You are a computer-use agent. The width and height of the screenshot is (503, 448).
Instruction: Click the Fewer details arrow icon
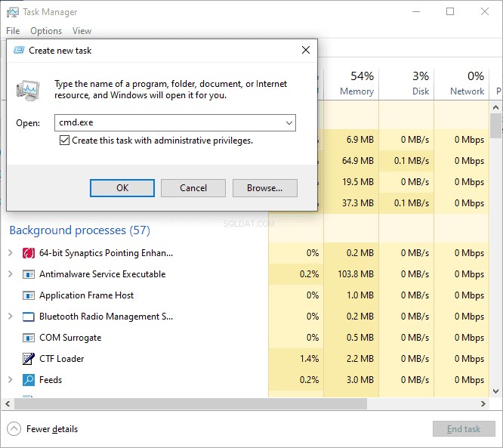14,429
